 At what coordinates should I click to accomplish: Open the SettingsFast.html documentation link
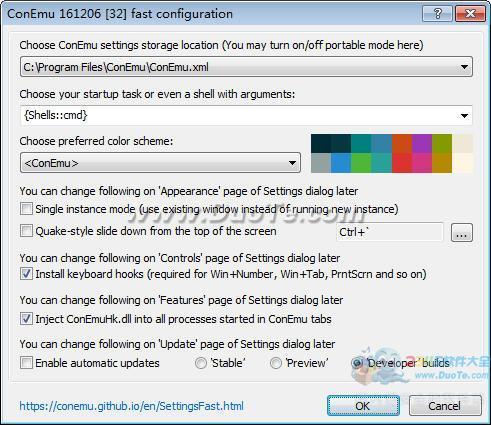131,406
